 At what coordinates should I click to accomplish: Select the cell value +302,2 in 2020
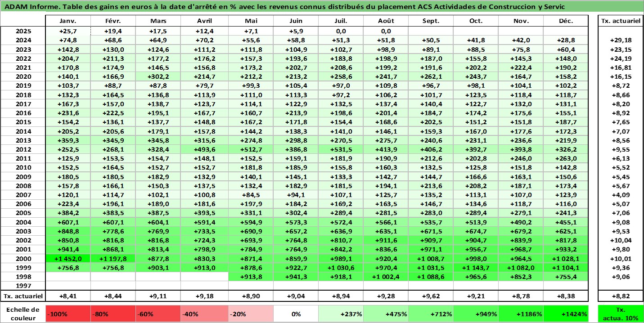[158, 76]
